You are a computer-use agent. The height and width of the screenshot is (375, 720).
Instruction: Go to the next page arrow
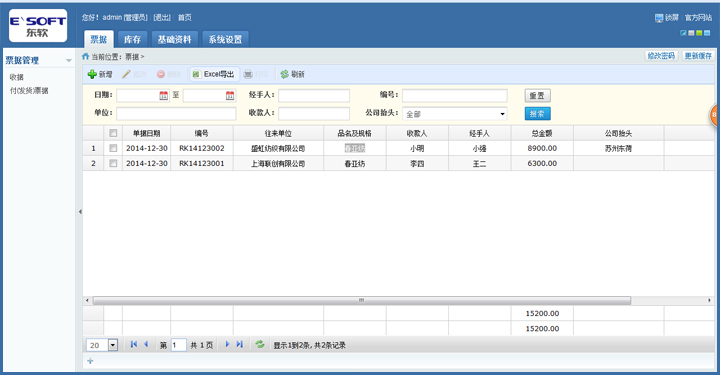point(227,344)
